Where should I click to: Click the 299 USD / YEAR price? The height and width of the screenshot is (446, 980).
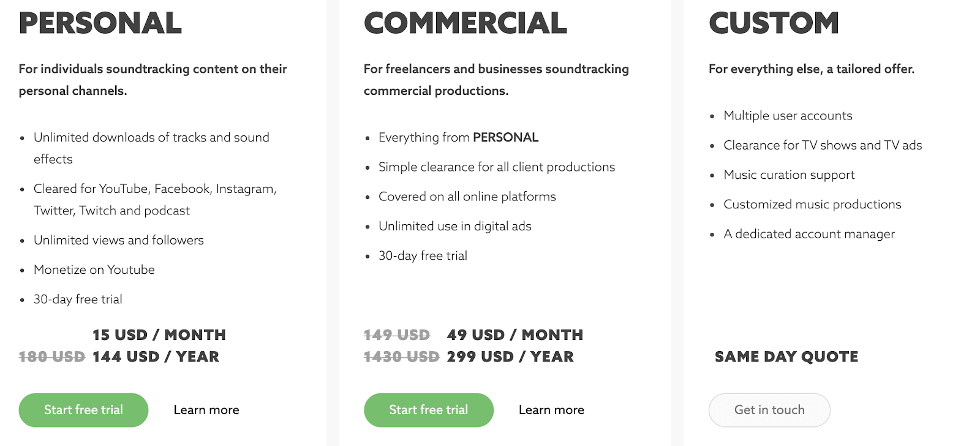coord(510,357)
